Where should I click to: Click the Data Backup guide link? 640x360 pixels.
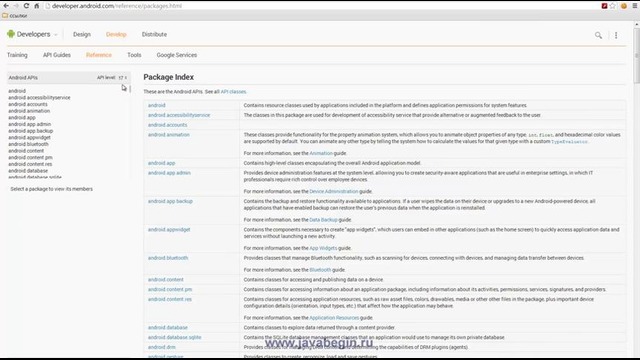[x=323, y=220]
